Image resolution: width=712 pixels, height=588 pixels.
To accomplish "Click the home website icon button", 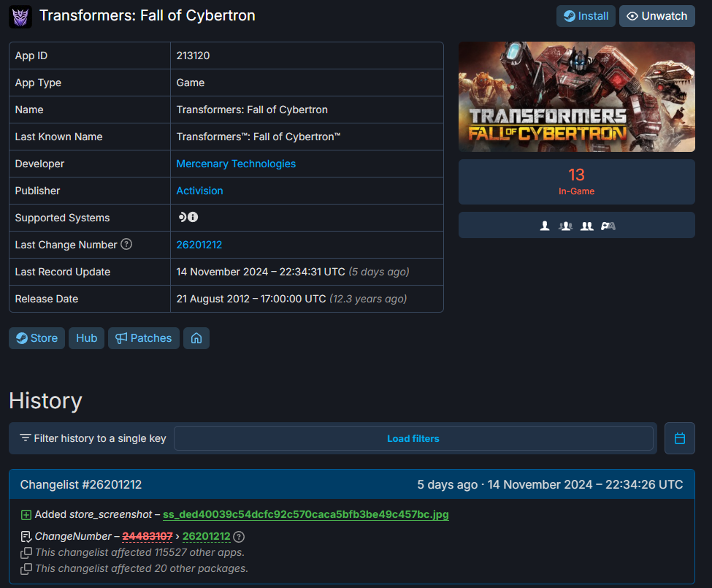I will click(196, 338).
